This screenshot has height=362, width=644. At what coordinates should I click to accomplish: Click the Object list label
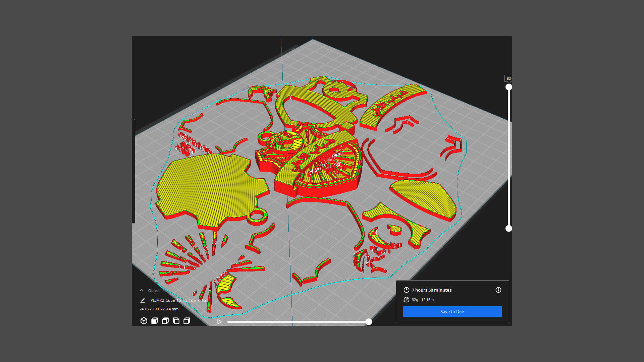157,291
